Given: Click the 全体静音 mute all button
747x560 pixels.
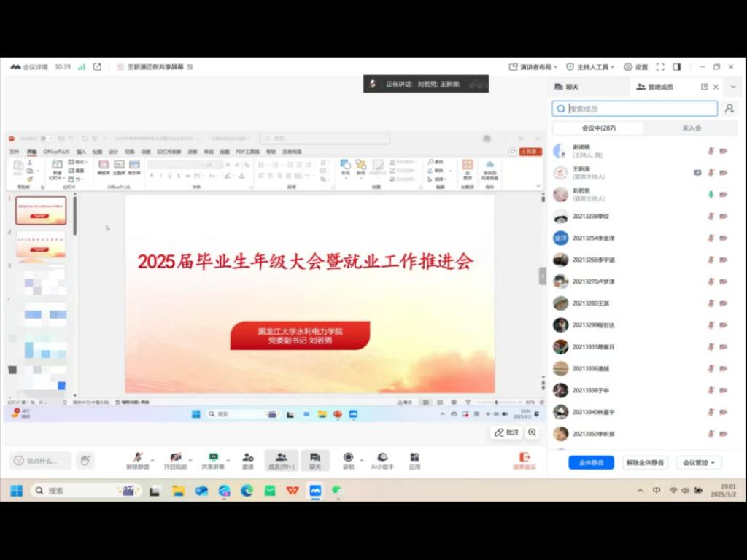Looking at the screenshot, I should coord(591,462).
